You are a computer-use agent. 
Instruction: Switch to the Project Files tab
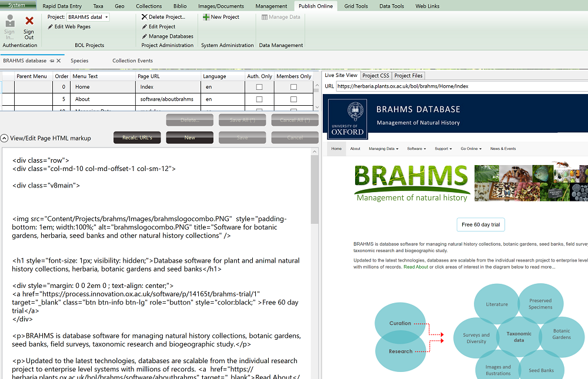tap(409, 76)
